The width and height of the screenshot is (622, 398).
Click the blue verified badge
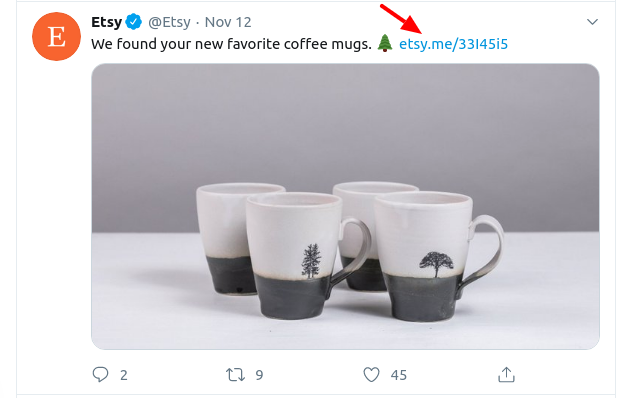pos(134,22)
